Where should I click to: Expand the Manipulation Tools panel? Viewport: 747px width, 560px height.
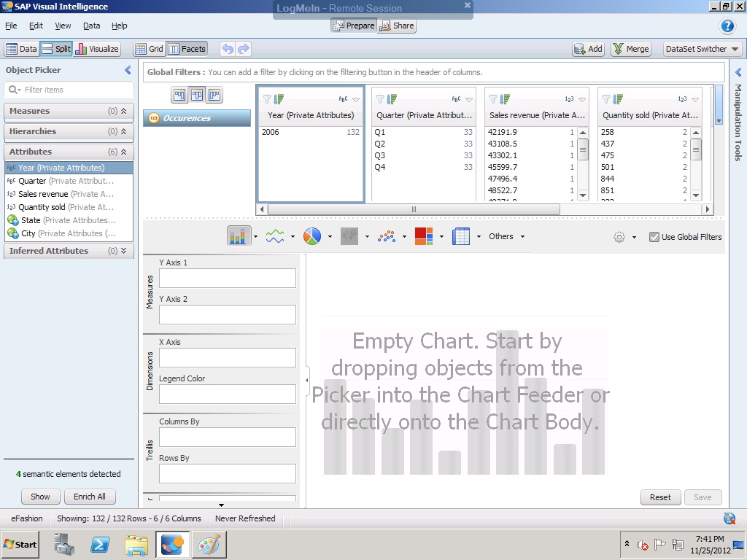(x=738, y=72)
